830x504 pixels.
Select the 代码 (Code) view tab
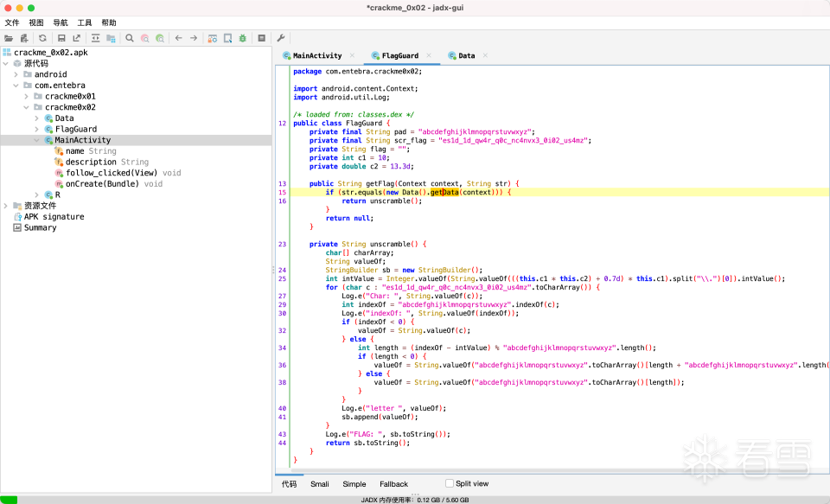(289, 484)
